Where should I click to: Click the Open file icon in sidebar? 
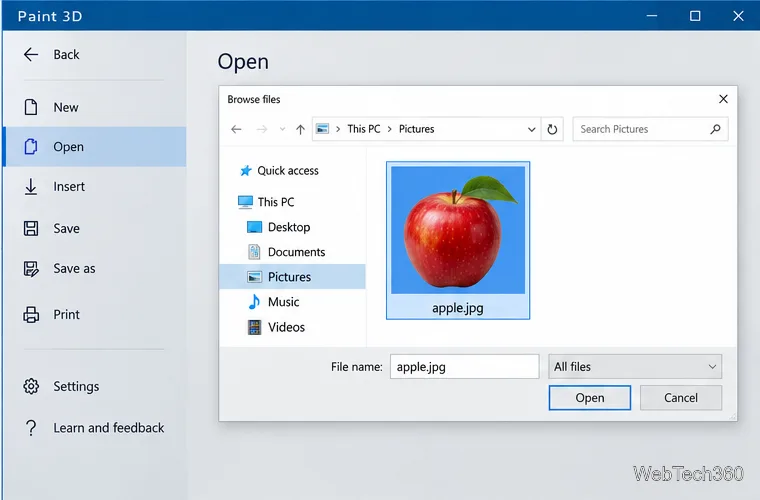point(31,146)
